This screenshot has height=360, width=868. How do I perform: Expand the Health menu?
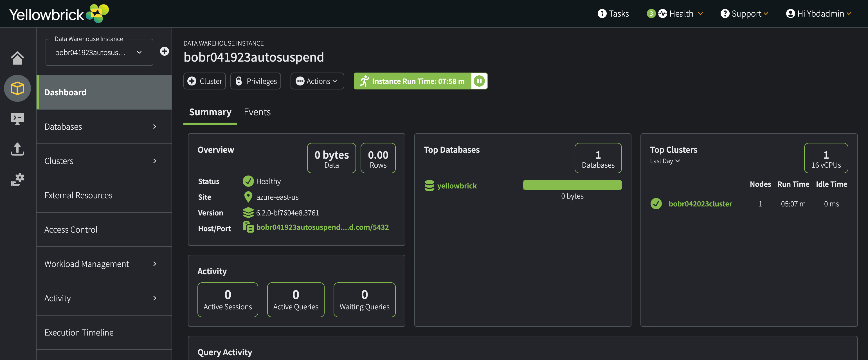[x=701, y=13]
